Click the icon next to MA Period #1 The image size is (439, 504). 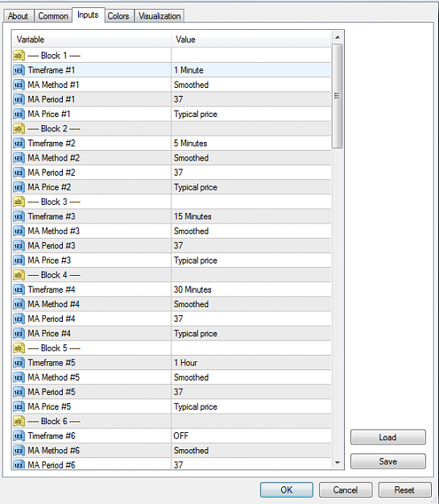[19, 100]
